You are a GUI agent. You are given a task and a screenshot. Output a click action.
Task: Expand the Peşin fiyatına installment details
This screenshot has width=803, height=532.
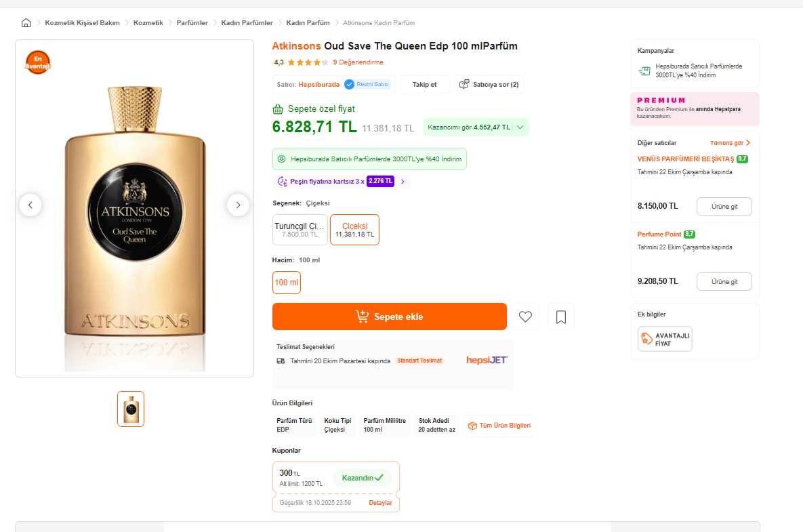[403, 182]
